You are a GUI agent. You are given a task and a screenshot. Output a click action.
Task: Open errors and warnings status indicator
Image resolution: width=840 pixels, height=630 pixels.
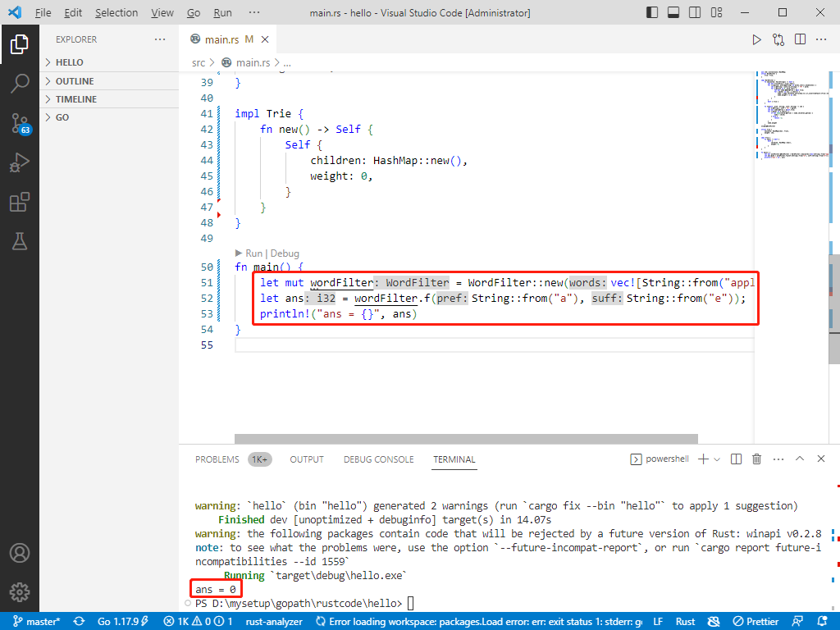click(198, 622)
